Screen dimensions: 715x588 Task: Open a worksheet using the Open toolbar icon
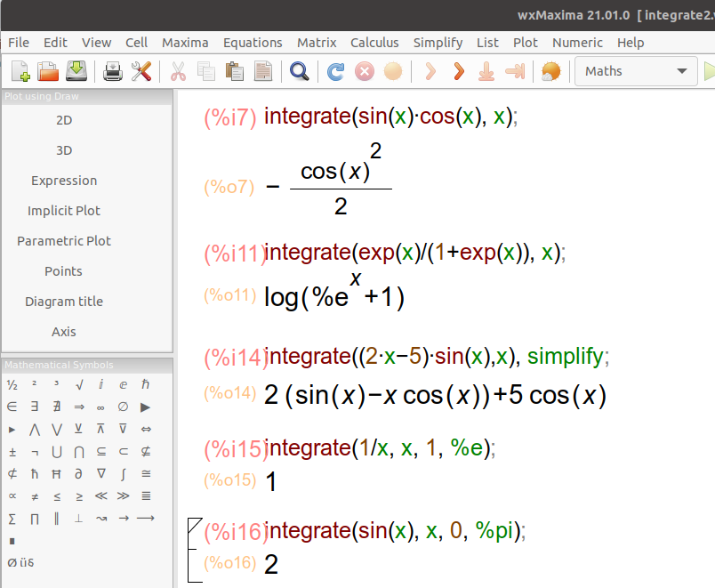[48, 73]
